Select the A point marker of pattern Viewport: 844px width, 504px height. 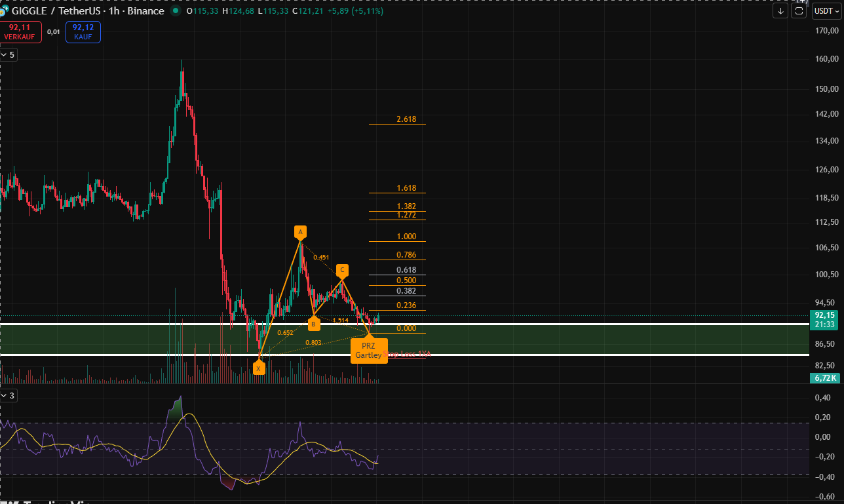click(x=300, y=232)
